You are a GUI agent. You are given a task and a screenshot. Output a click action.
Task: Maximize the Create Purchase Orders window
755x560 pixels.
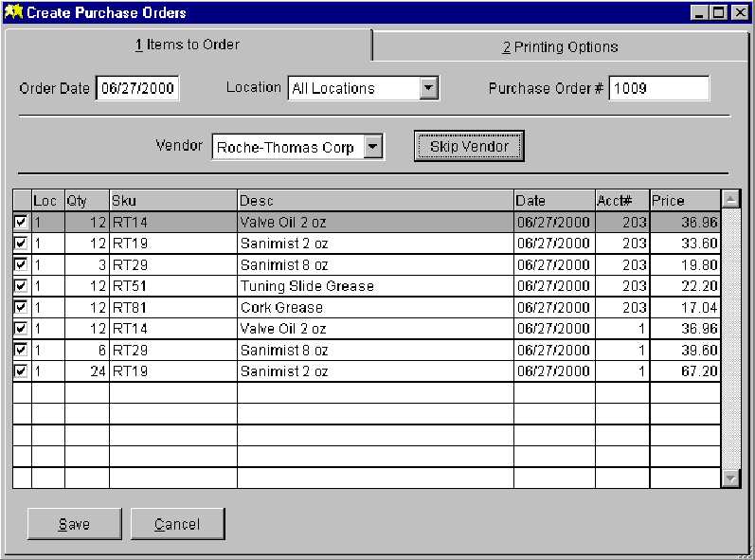coord(720,12)
